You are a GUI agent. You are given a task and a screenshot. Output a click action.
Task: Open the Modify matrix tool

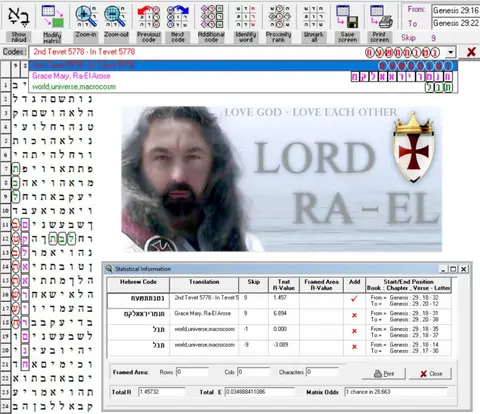(52, 16)
